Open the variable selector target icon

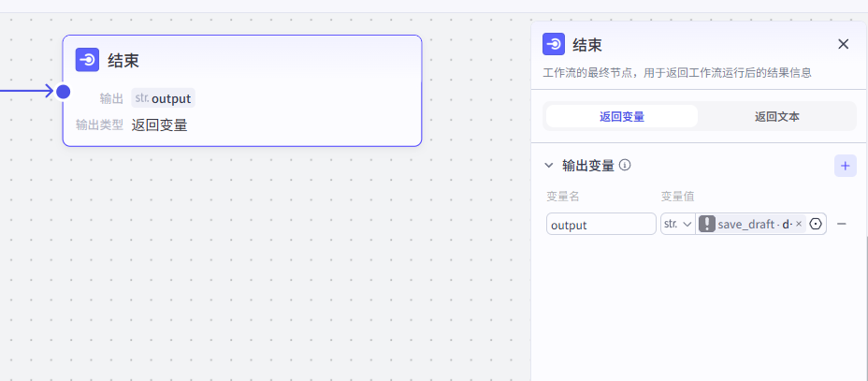click(x=816, y=224)
